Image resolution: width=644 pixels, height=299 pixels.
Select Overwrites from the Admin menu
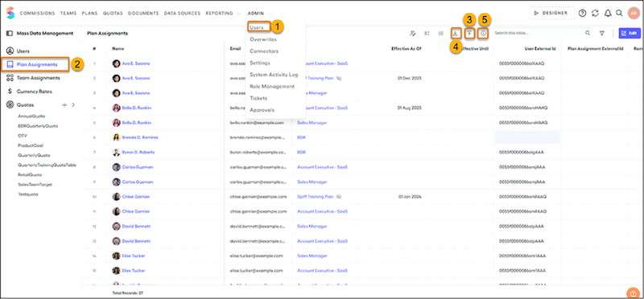point(263,39)
